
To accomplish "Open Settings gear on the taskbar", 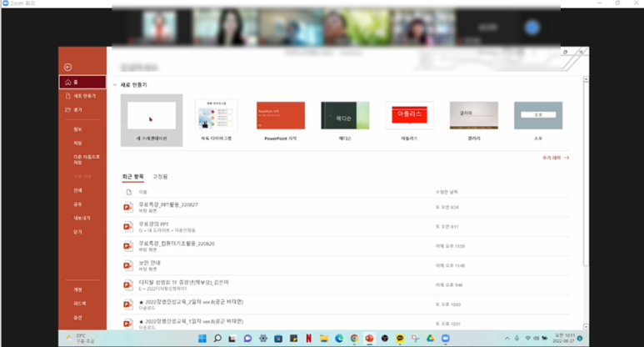I will 263,339.
